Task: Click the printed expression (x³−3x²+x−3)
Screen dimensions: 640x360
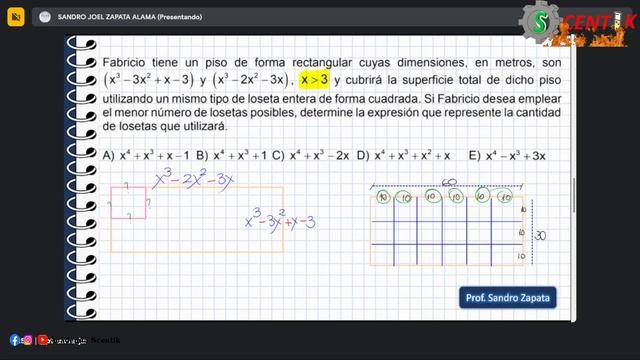Action: 149,80
